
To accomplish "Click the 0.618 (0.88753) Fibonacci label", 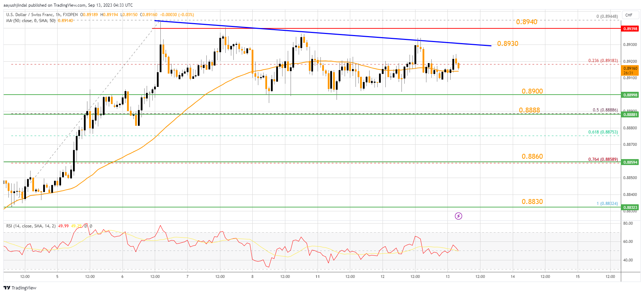I will (603, 132).
